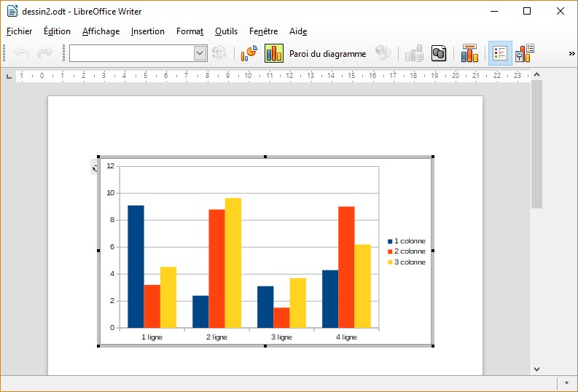The width and height of the screenshot is (578, 392).
Task: Click the Format Selection bar chart icon
Action: (274, 53)
